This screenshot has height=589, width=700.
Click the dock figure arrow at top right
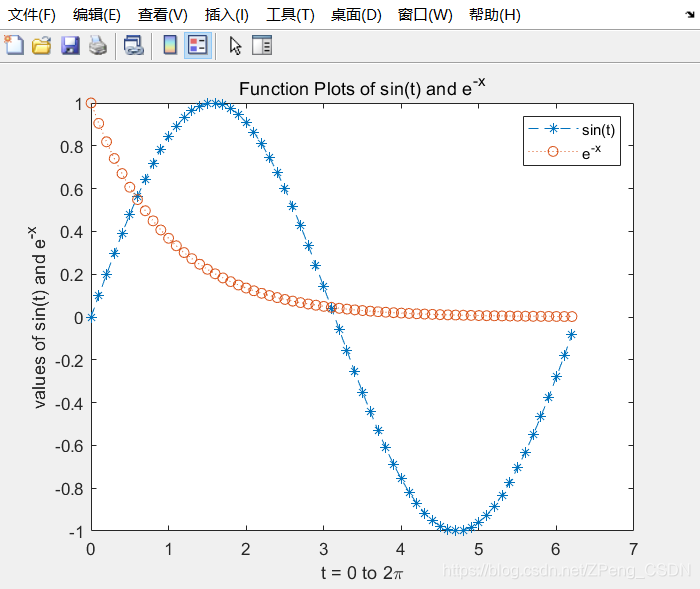click(690, 15)
